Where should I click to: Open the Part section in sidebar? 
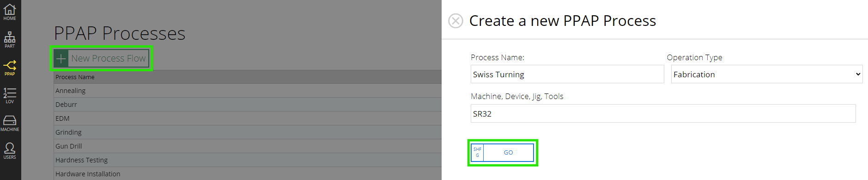10,40
